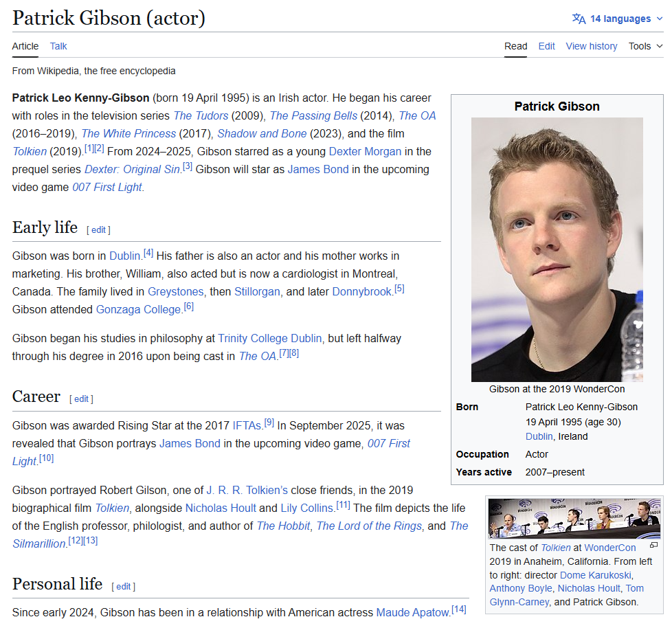Viewport: 672px width, 628px height.
Task: Open the Nicholas Hoult link in Career text
Action: tap(221, 508)
